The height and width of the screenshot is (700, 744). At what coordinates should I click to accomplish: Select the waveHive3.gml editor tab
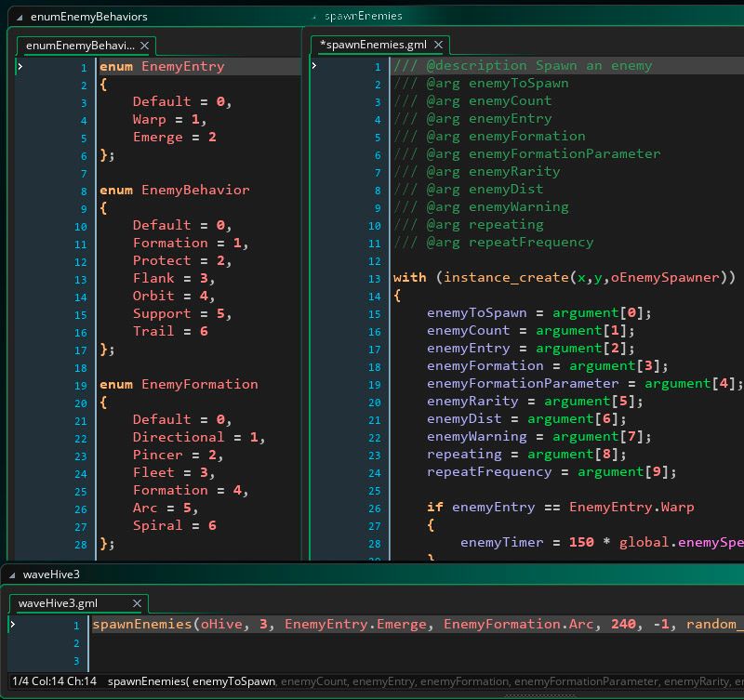pyautogui.click(x=57, y=603)
